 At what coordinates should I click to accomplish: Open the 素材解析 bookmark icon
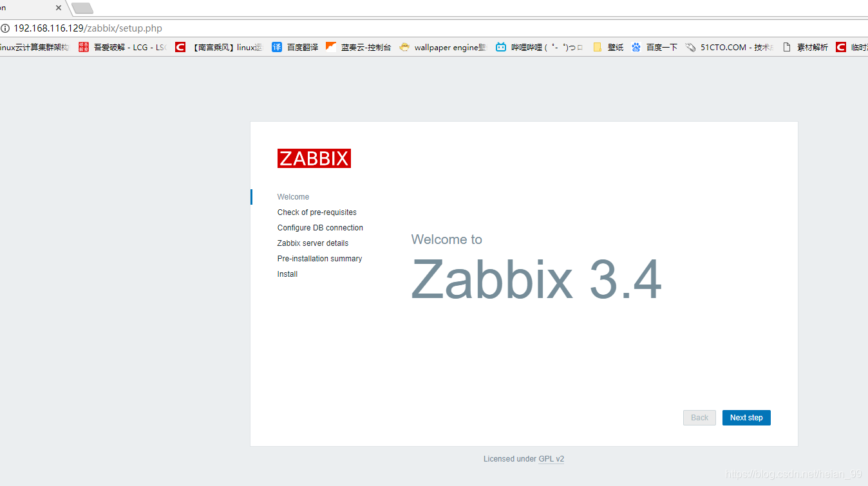coord(787,47)
